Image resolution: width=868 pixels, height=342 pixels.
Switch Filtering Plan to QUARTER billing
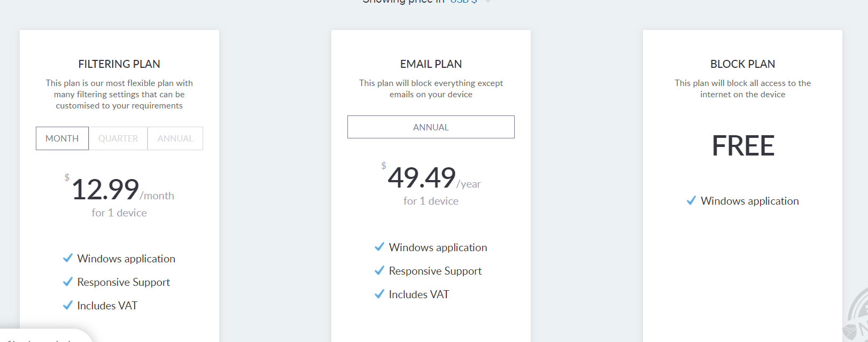(118, 138)
